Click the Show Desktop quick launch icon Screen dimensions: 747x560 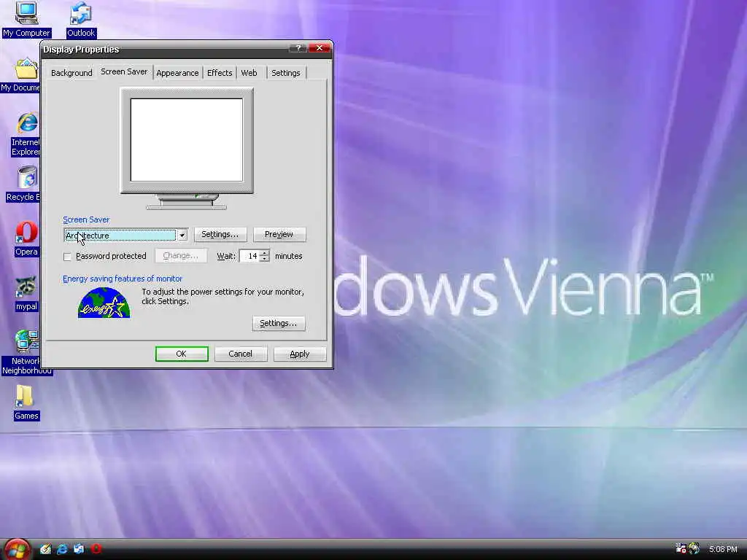[x=46, y=549]
